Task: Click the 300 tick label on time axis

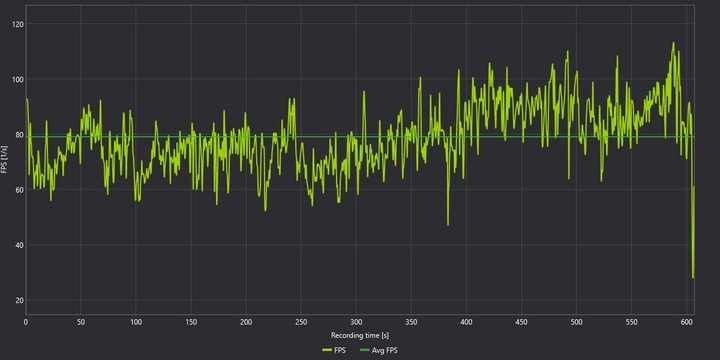Action: [356, 322]
